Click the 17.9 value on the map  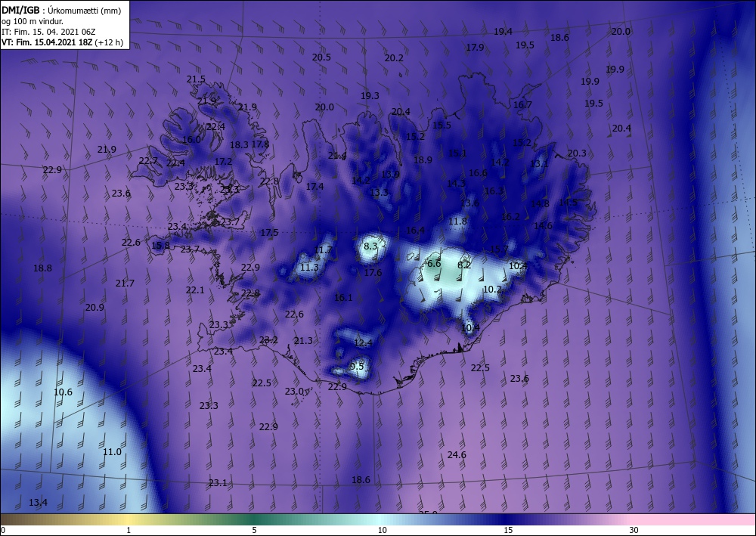click(475, 47)
